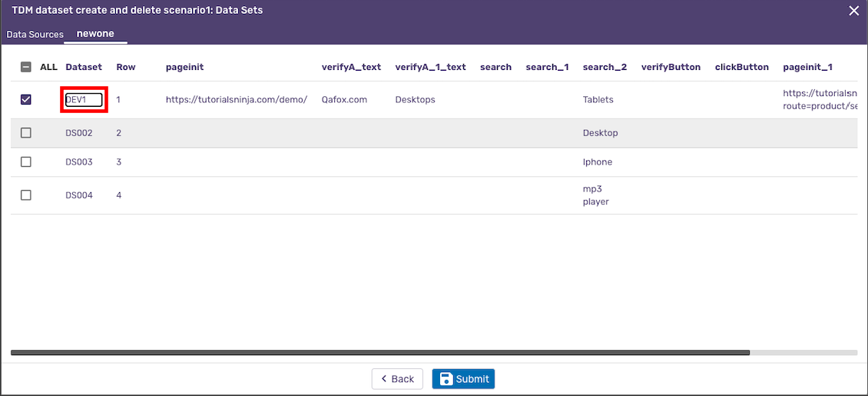This screenshot has height=396, width=868.
Task: Click the clickButton column header
Action: 742,67
